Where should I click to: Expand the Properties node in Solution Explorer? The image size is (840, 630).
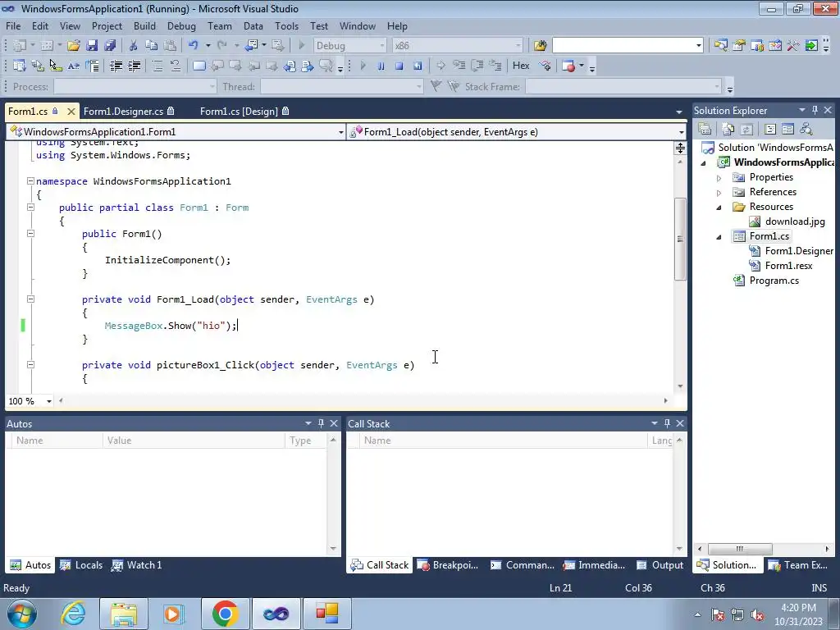(x=719, y=178)
